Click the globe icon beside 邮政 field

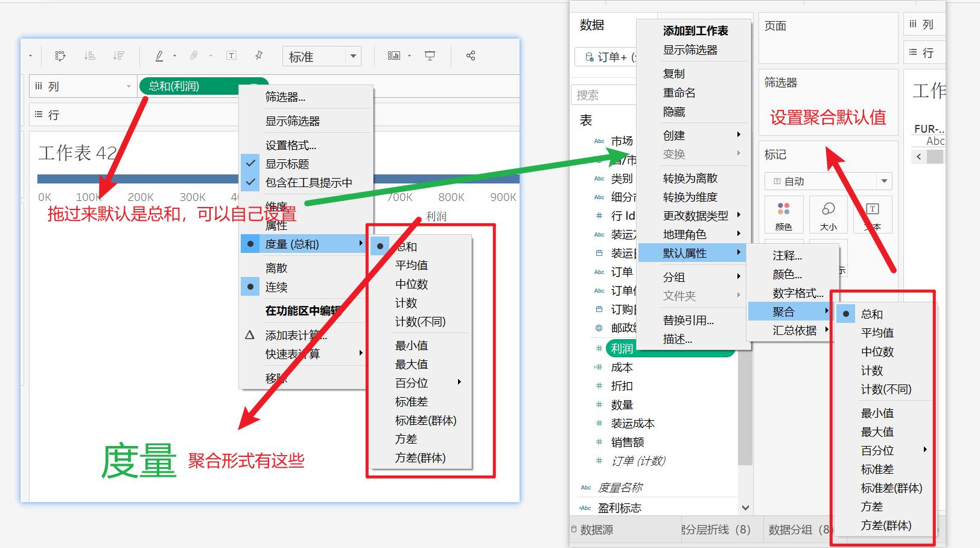click(599, 328)
